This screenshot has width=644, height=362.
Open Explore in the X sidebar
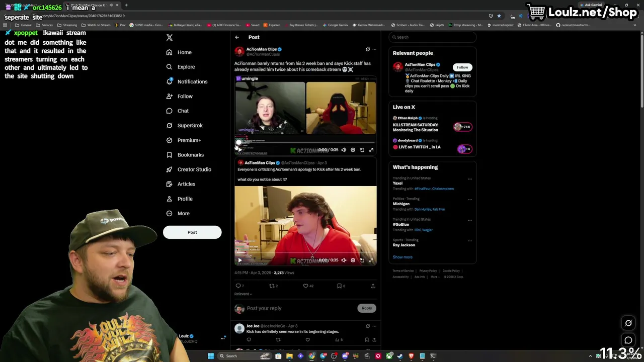point(181,67)
